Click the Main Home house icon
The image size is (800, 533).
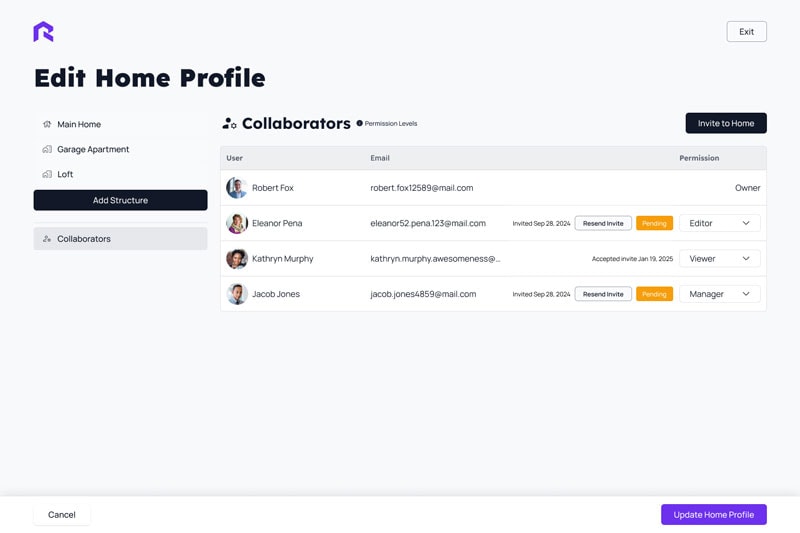[47, 125]
